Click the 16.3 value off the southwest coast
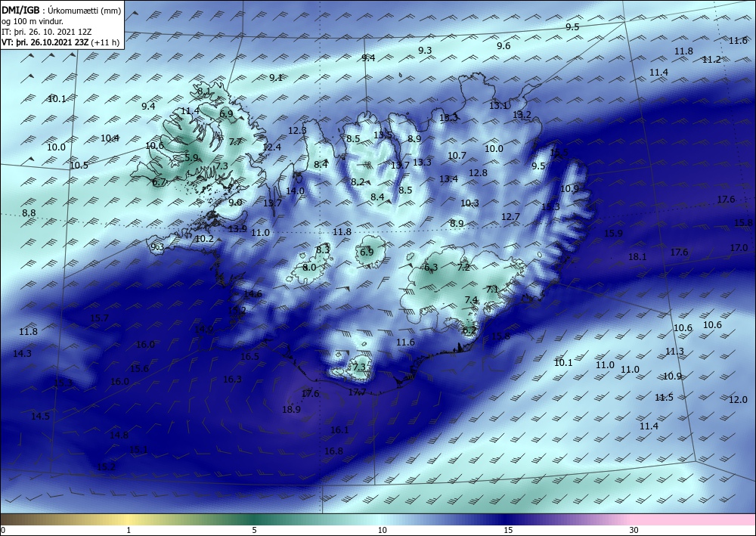 232,380
